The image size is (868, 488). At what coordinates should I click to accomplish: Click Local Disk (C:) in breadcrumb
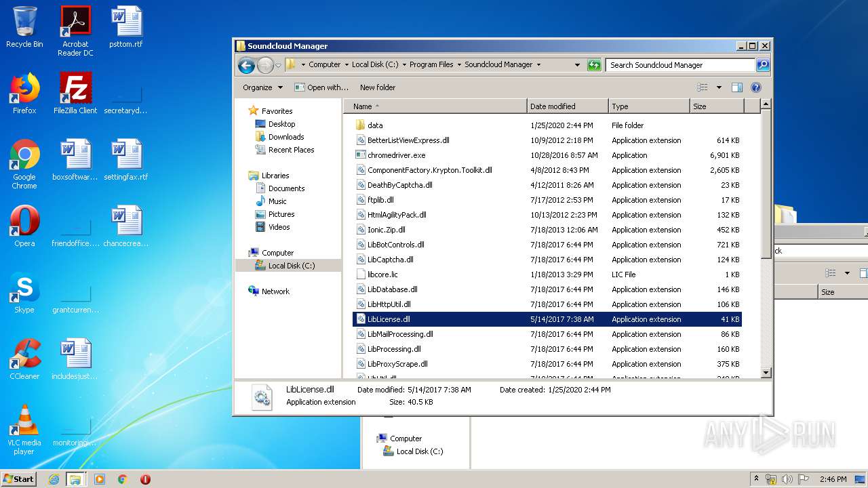click(x=375, y=65)
